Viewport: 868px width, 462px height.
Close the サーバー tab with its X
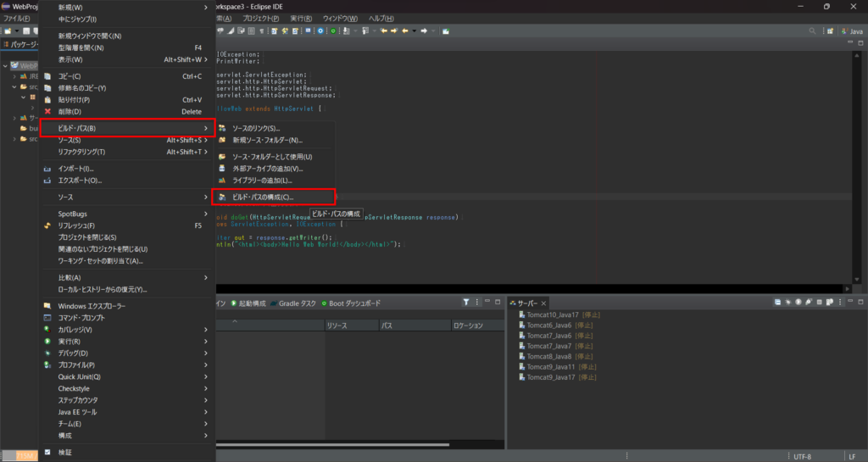[545, 303]
